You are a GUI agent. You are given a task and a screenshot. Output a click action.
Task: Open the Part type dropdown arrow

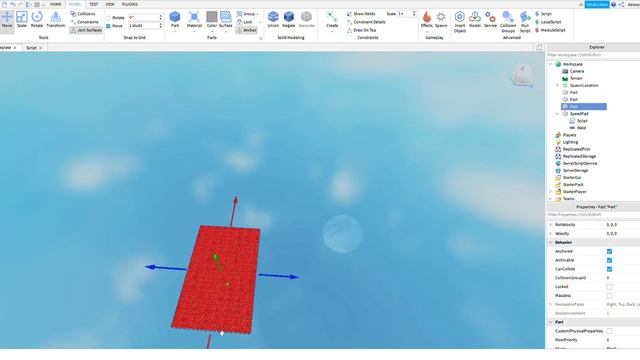pos(175,31)
